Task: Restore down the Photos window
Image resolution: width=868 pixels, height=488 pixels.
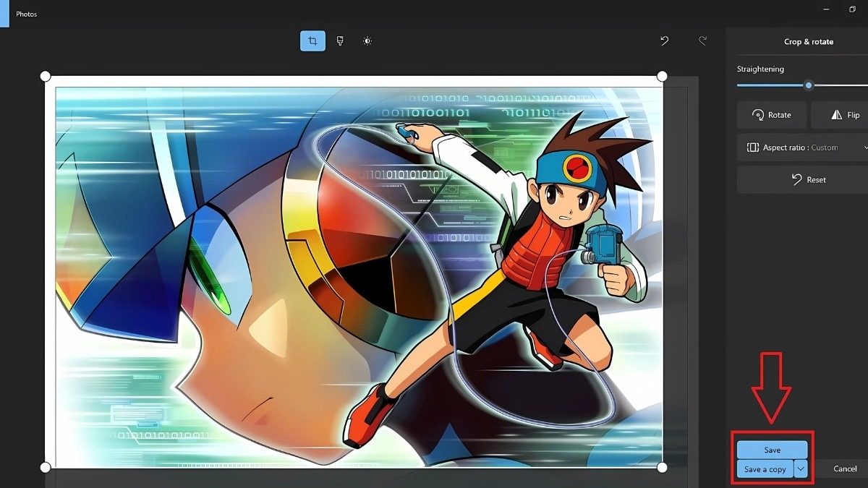Action: (x=853, y=9)
